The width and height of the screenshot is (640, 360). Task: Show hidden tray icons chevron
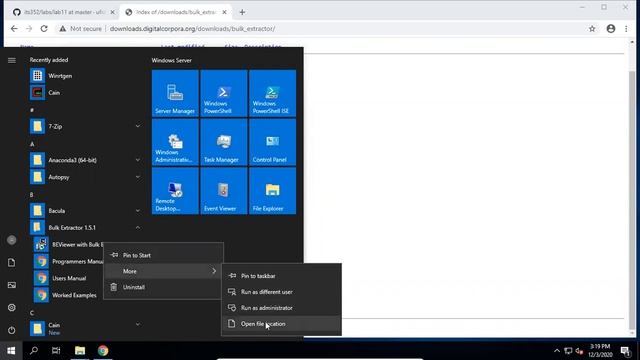557,351
